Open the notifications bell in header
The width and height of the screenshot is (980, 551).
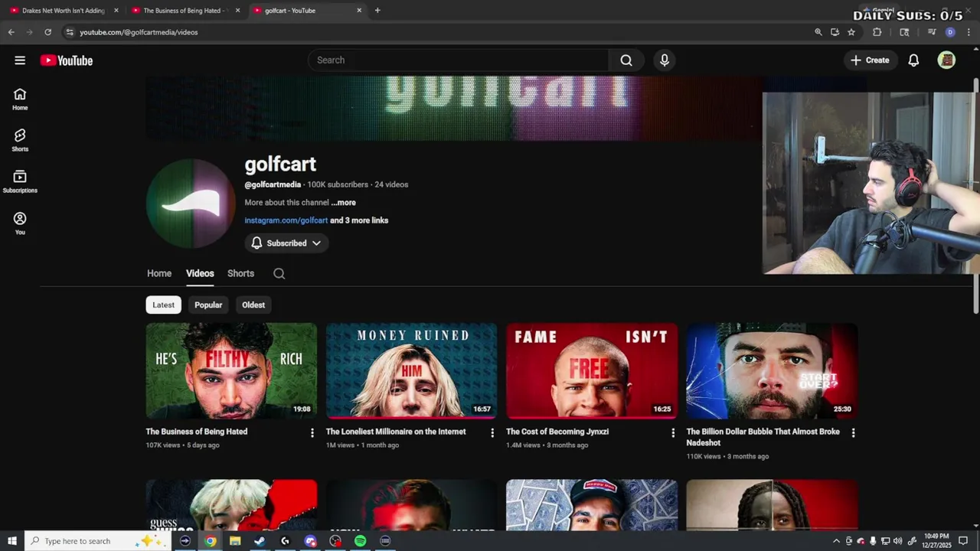(x=913, y=60)
